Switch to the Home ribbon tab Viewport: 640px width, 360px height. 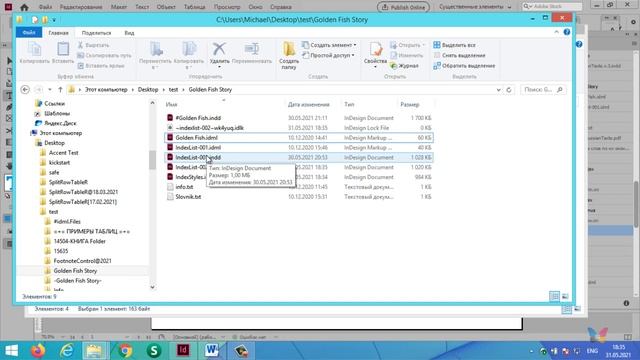[58, 33]
